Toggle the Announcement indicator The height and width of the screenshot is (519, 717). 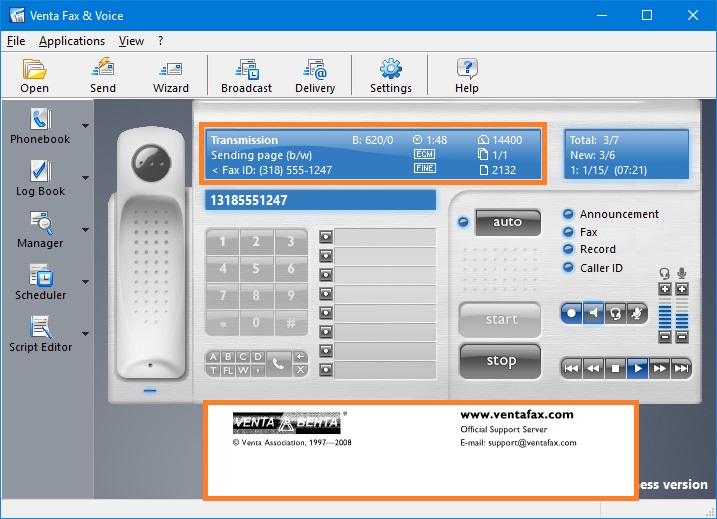[568, 214]
